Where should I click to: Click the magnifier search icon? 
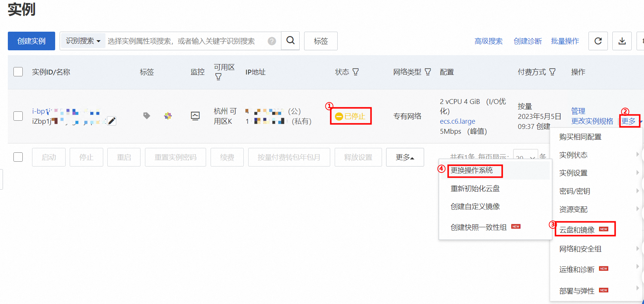click(290, 41)
